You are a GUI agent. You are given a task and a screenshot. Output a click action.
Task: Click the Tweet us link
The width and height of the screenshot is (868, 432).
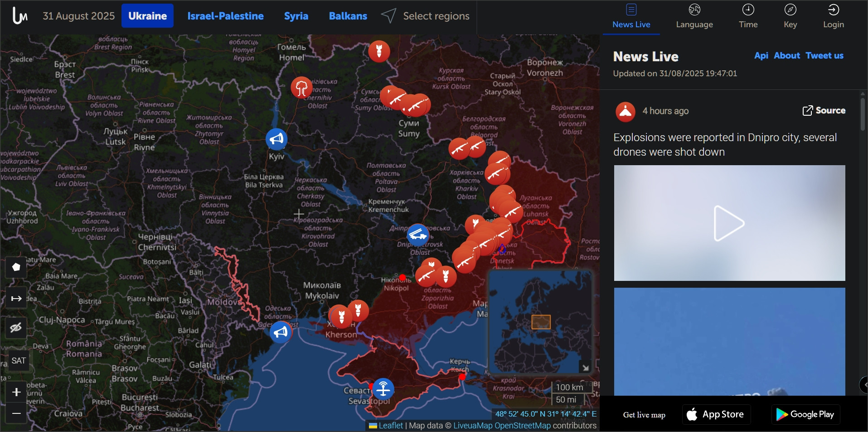[824, 55]
